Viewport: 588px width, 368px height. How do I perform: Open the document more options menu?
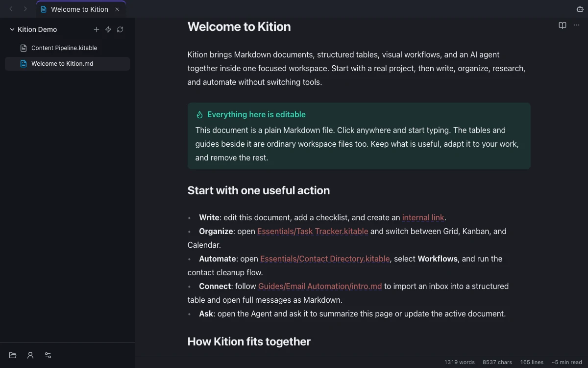[x=576, y=26]
